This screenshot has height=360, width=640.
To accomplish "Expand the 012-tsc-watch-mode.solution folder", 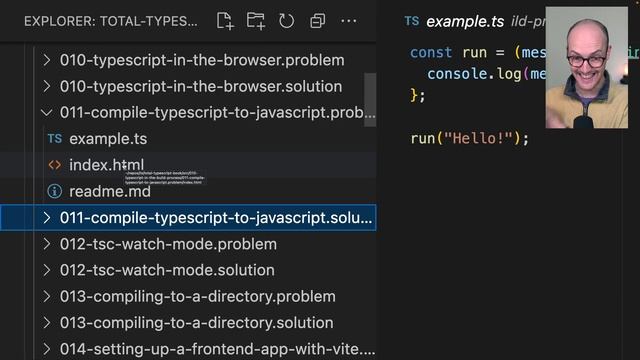I will (x=47, y=270).
